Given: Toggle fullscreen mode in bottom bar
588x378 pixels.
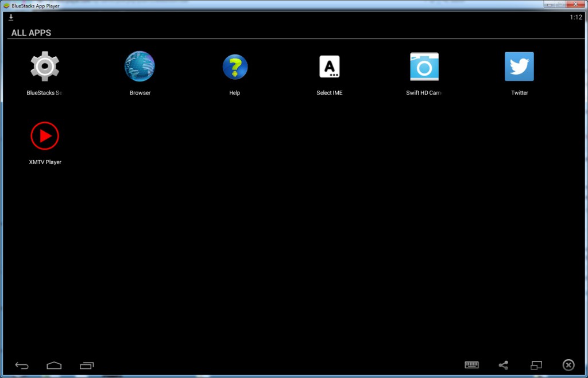Looking at the screenshot, I should tap(536, 365).
